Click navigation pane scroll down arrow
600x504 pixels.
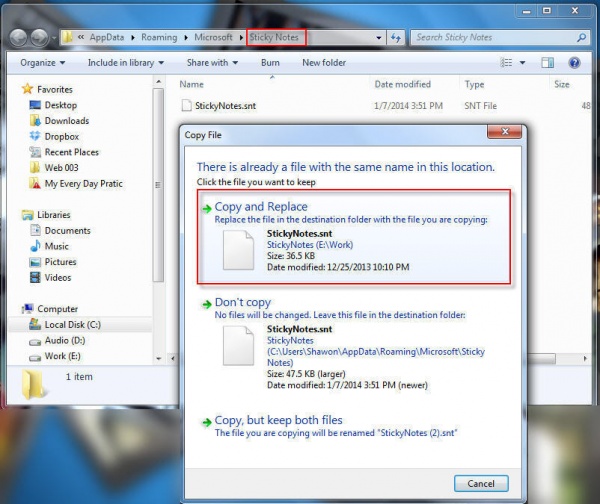[158, 359]
